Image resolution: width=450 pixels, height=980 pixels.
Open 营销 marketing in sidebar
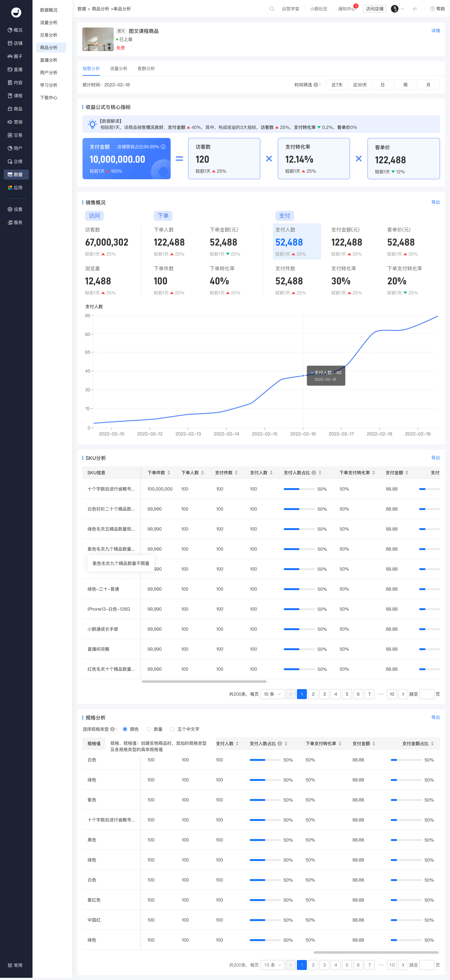tap(15, 122)
